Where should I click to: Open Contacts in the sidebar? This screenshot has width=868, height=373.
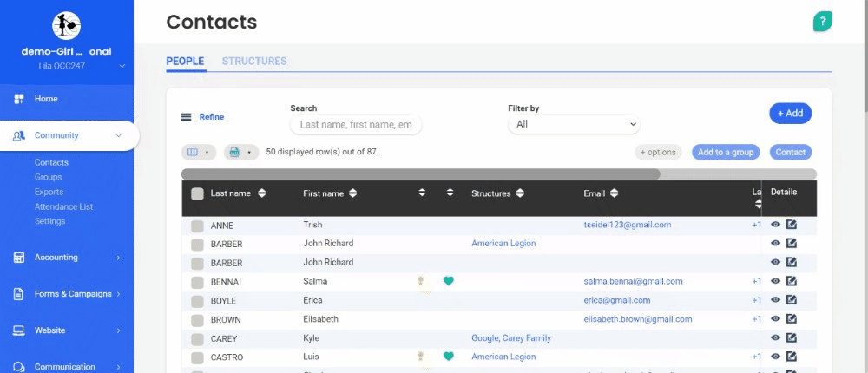51,163
